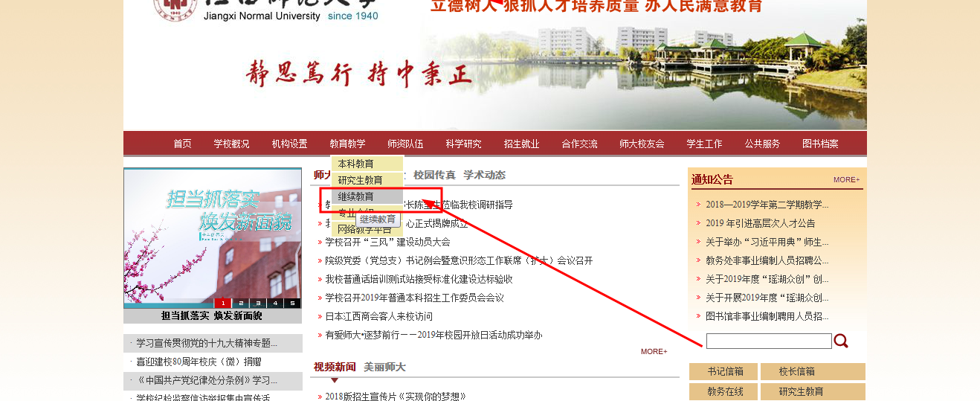The width and height of the screenshot is (980, 401).
Task: Open the 学生工作 nav menu
Action: pyautogui.click(x=705, y=144)
